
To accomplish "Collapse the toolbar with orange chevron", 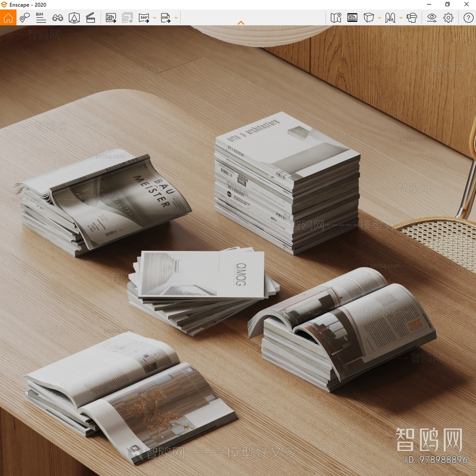I will 241,23.
